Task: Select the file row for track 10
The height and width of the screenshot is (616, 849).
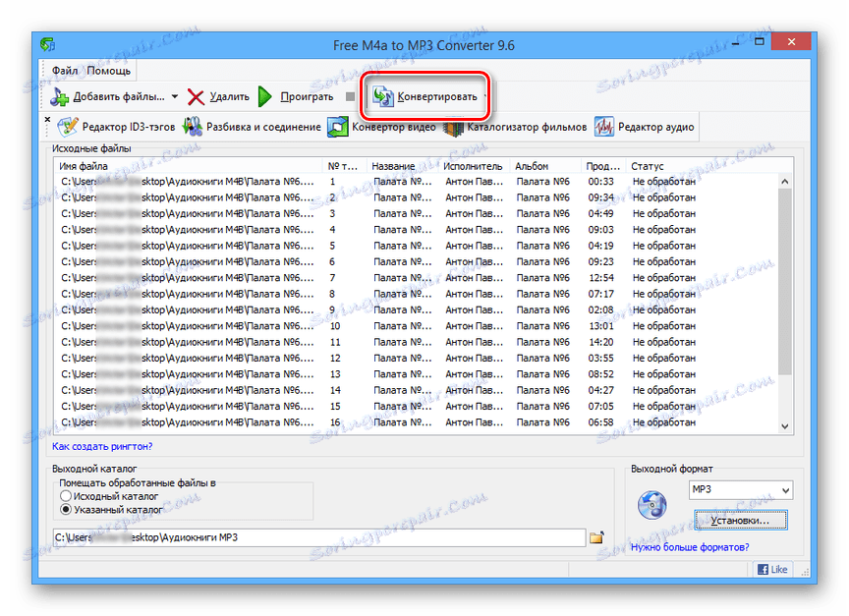Action: [x=416, y=326]
